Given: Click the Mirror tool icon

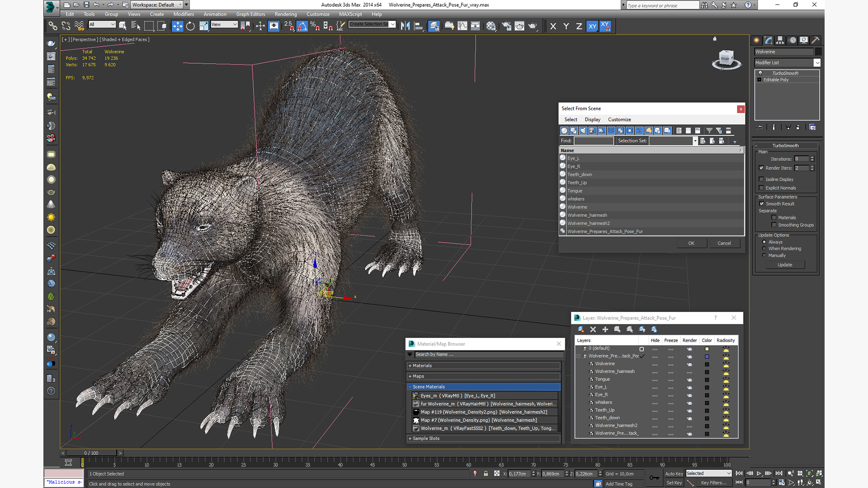Looking at the screenshot, I should coord(406,26).
